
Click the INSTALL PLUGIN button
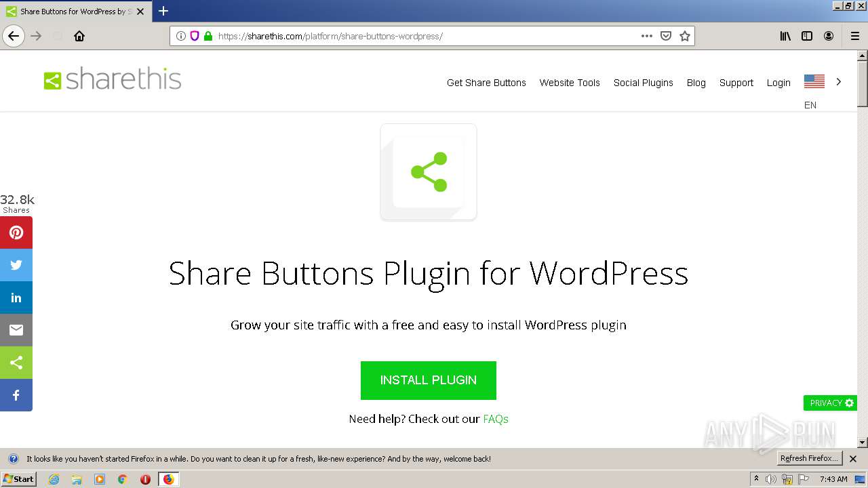pos(429,380)
